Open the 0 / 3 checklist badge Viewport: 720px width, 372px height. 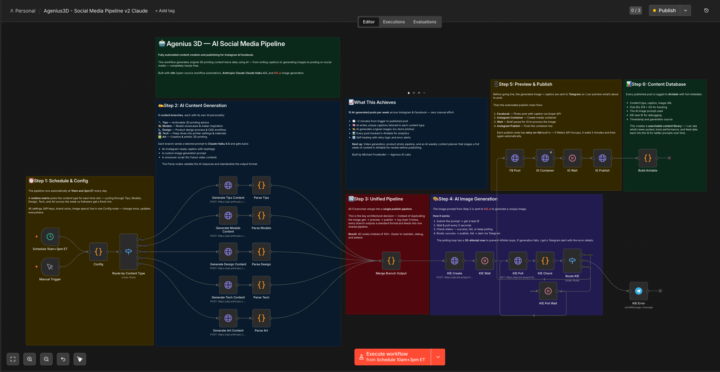click(x=636, y=10)
